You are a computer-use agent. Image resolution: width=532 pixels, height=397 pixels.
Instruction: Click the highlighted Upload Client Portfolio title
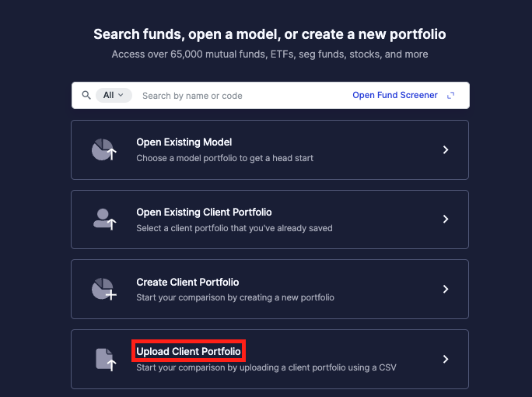tap(188, 351)
